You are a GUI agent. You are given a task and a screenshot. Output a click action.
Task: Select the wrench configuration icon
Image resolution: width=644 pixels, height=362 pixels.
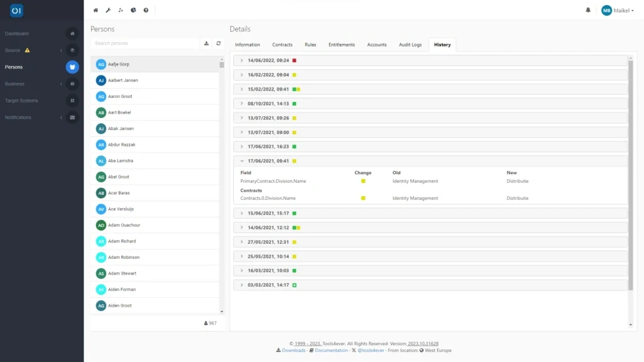(x=108, y=10)
